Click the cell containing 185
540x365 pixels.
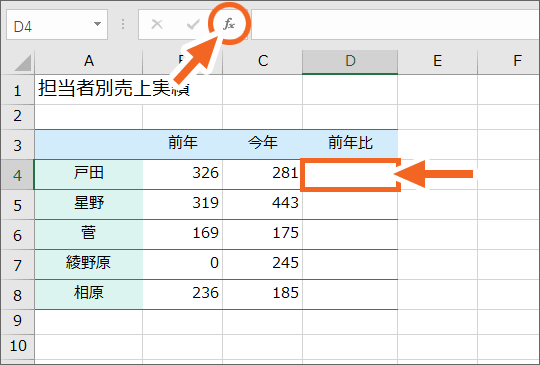[x=262, y=294]
